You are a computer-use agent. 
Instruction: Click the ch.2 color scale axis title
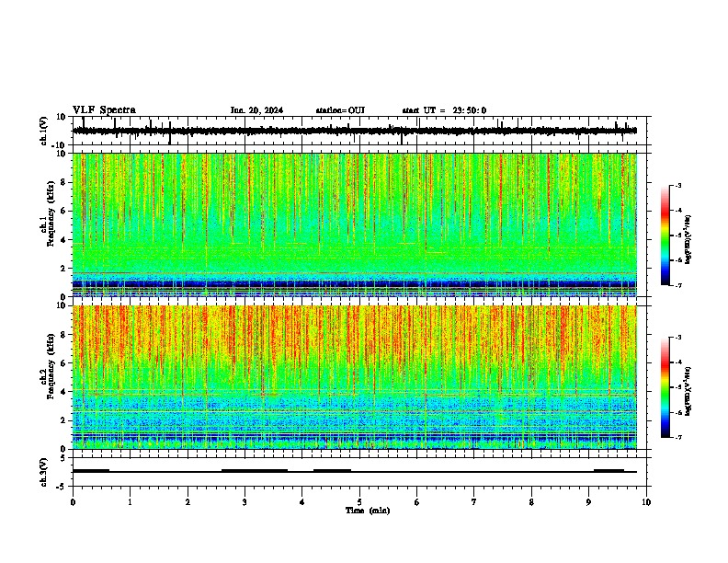[x=688, y=391]
